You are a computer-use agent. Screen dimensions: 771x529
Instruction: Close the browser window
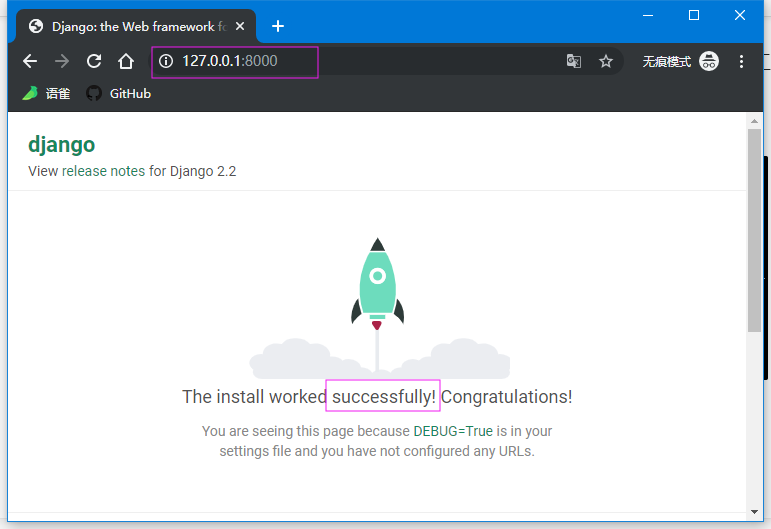740,15
